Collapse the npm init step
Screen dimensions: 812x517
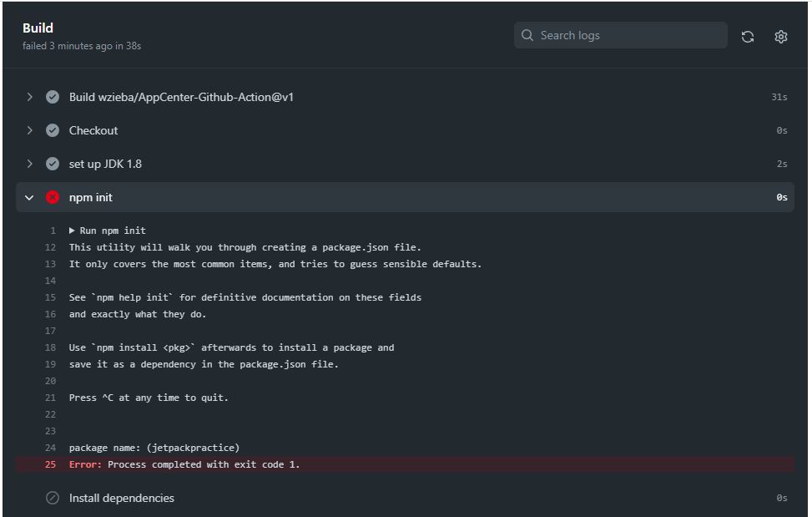[30, 197]
